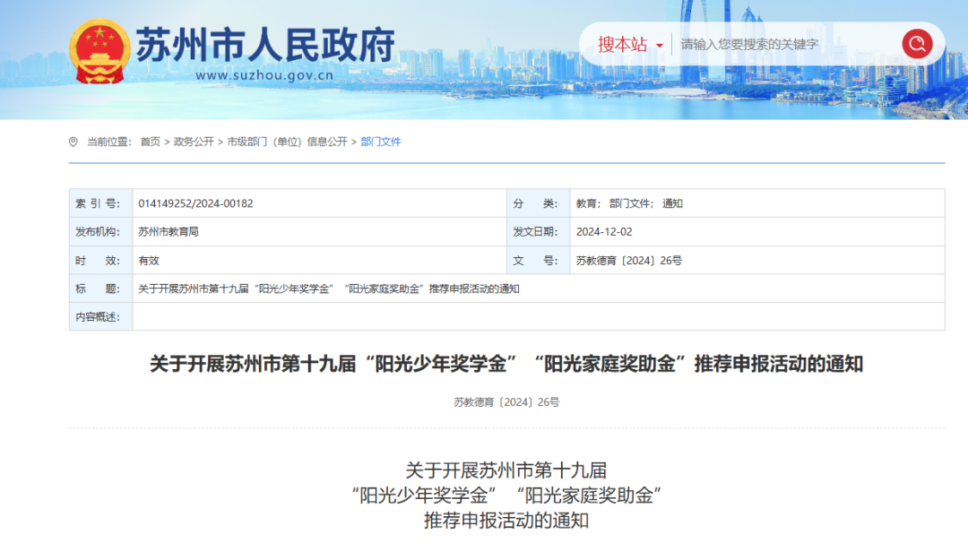Open 市级部门（单位）信息公开 breadcrumb link
The image size is (968, 560).
tap(287, 142)
